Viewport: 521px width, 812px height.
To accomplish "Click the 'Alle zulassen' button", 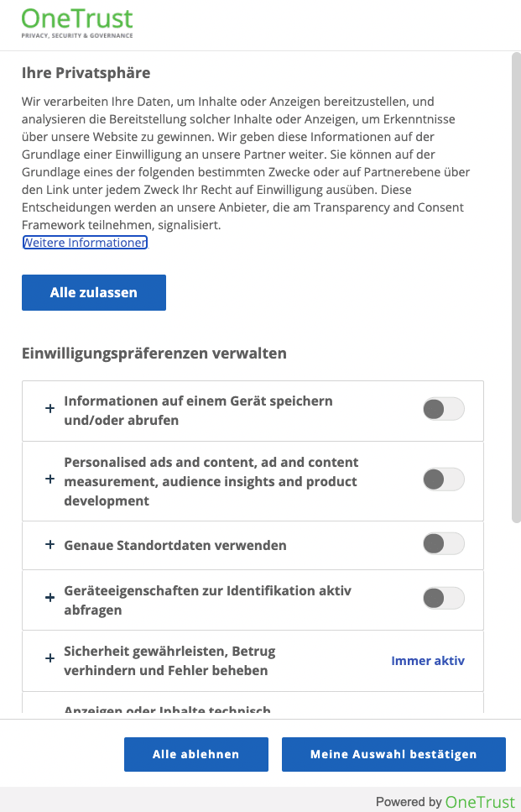I will [94, 292].
